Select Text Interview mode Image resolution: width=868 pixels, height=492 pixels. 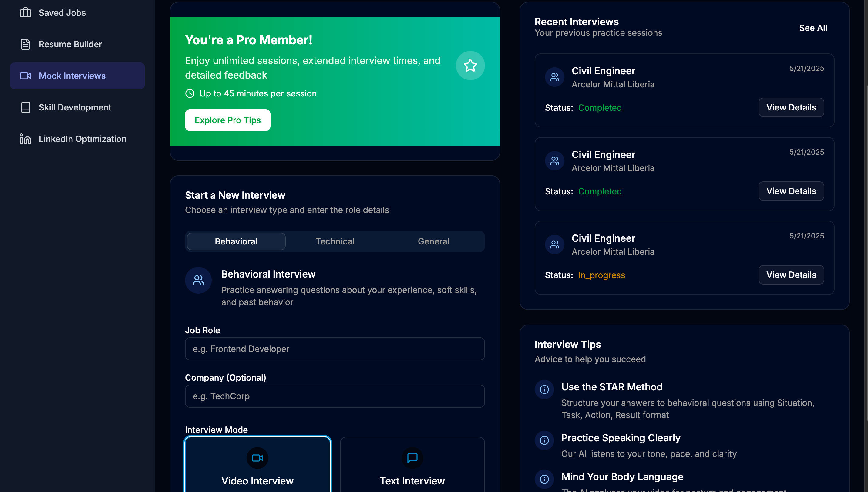(412, 470)
